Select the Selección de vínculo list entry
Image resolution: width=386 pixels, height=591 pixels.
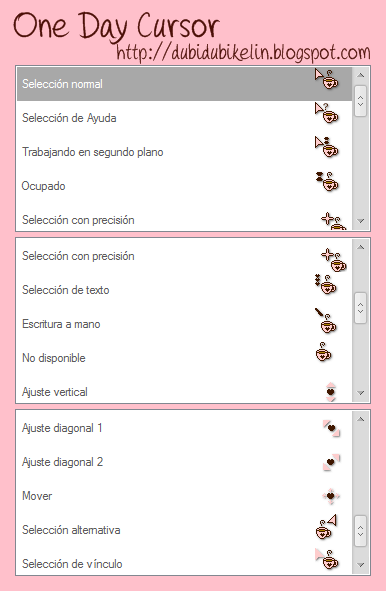(x=184, y=562)
